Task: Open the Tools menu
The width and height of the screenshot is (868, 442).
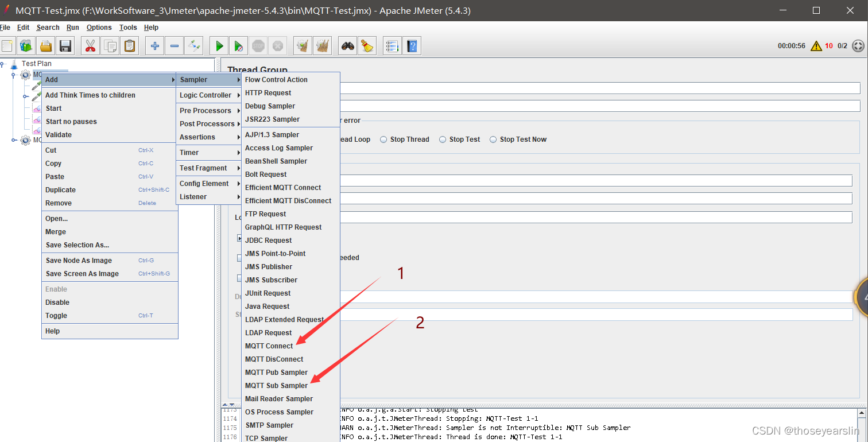Action: (128, 28)
